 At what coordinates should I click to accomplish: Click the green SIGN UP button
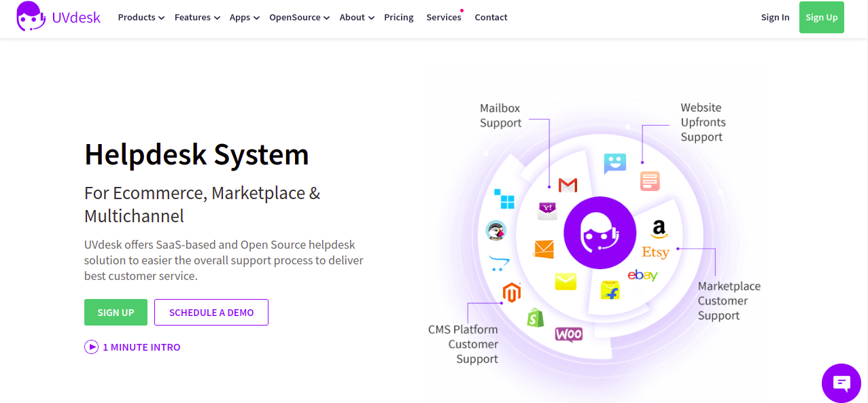point(116,312)
